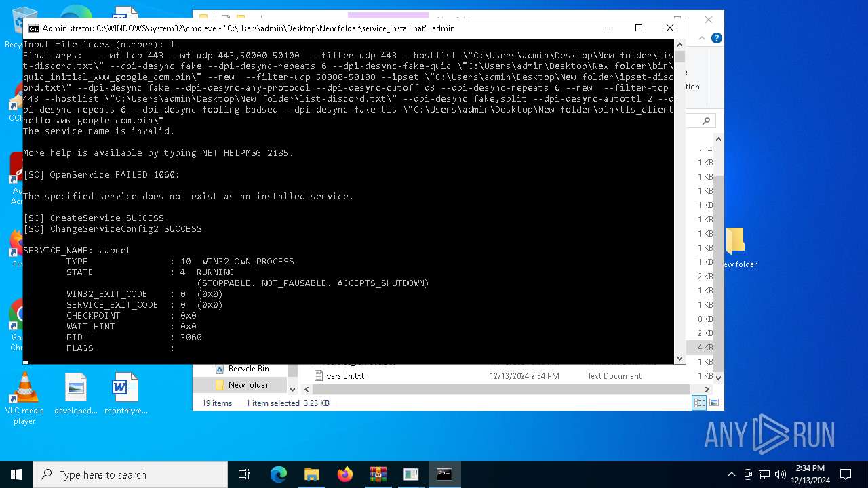Click the 12/13/2024 2:34 PM modified date

524,375
